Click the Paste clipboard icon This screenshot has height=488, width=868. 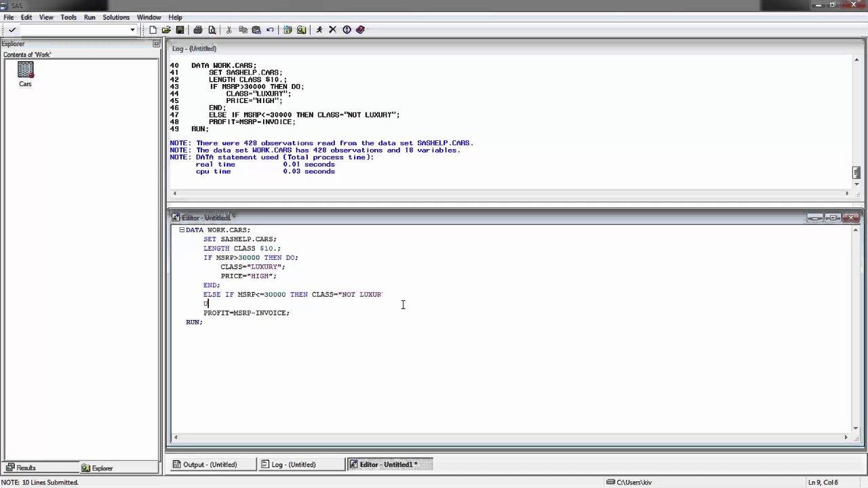click(x=256, y=30)
